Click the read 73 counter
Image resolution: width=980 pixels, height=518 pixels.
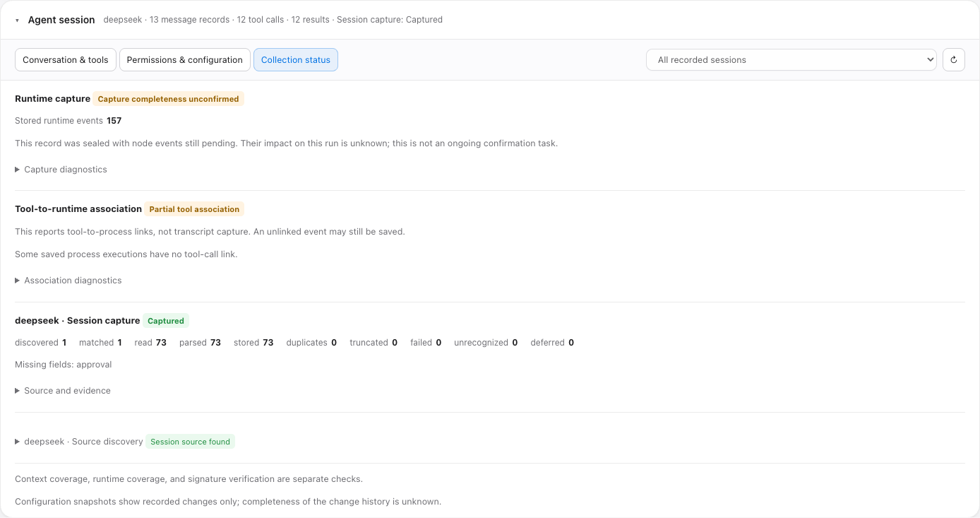[x=150, y=343]
